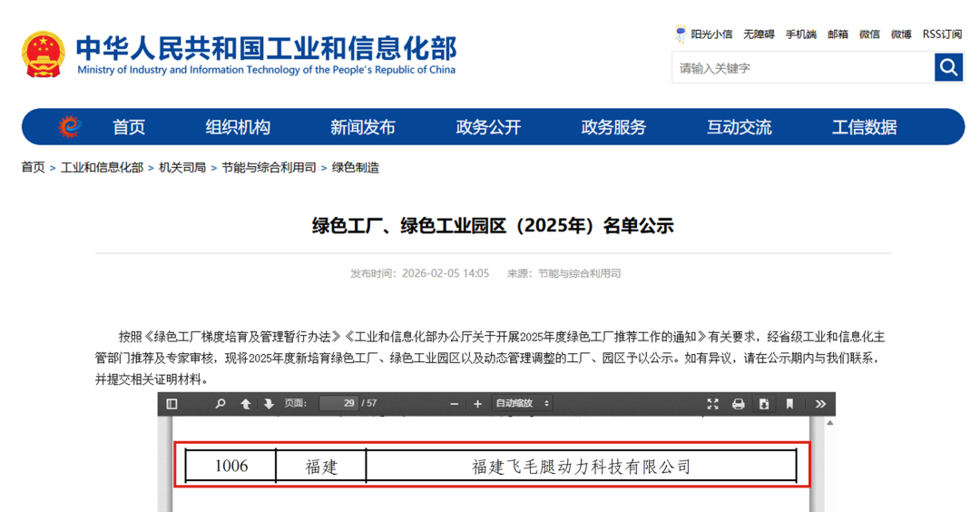This screenshot has height=512, width=980.
Task: Open 新闻发布 menu item
Action: (363, 127)
